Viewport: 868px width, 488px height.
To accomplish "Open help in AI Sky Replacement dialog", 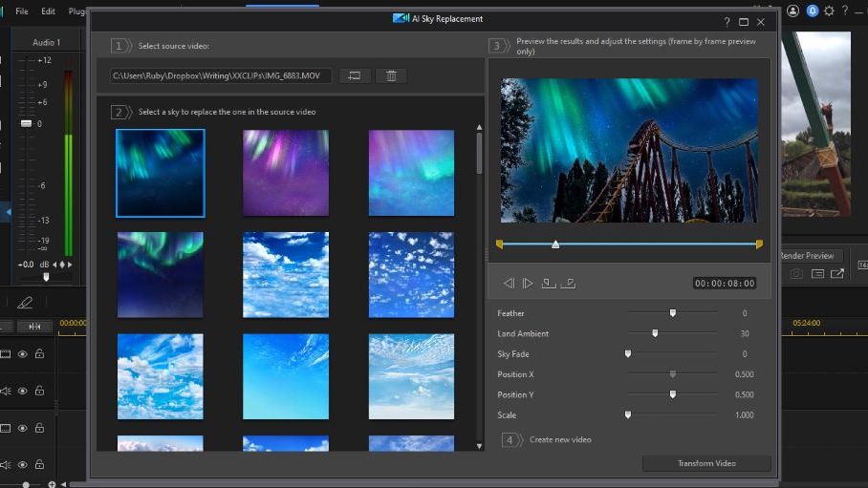I will pyautogui.click(x=727, y=22).
